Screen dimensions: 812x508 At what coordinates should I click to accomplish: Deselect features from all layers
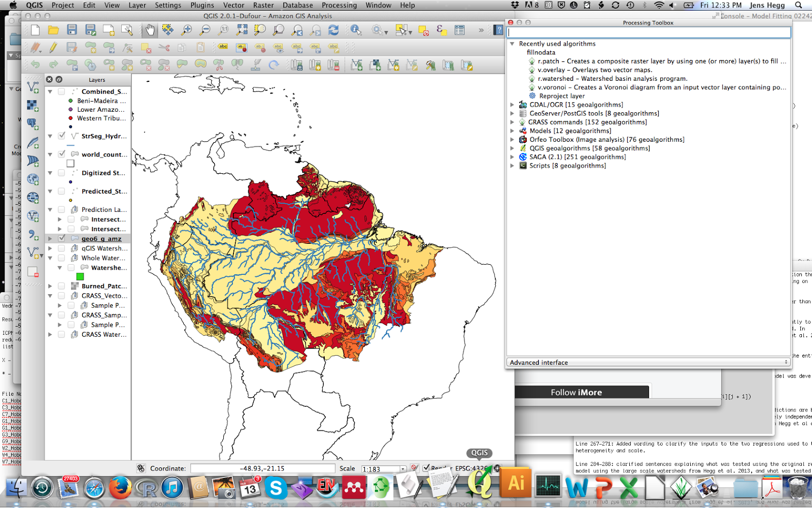[x=424, y=30]
